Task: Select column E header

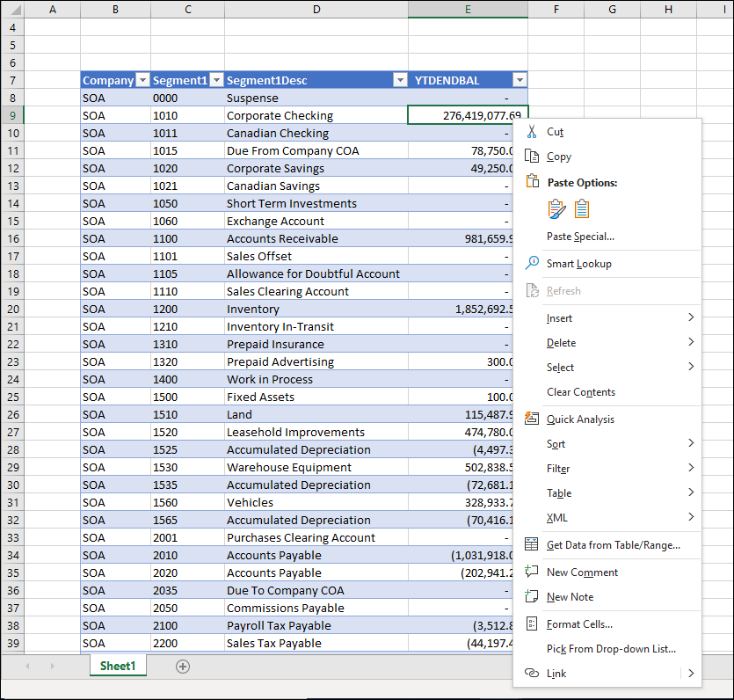Action: click(x=468, y=10)
